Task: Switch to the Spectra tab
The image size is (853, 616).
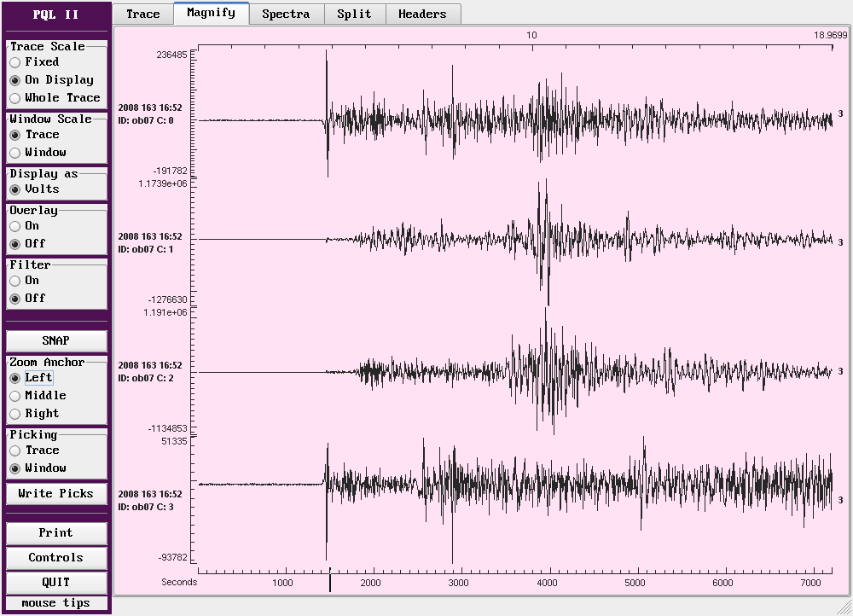Action: (286, 14)
